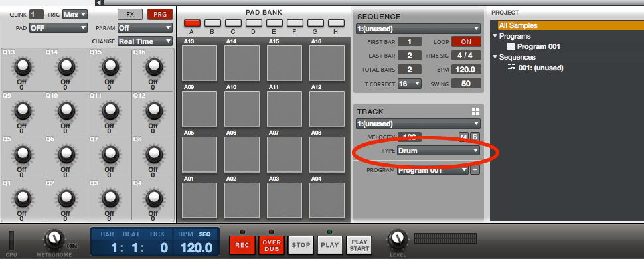Mute the track with M button

tap(463, 137)
